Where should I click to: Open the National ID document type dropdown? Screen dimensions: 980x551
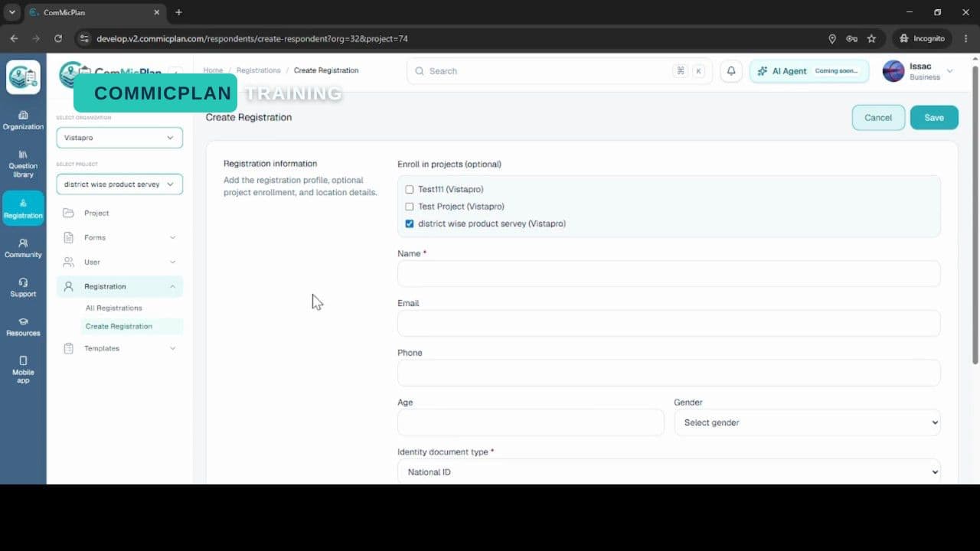click(669, 472)
